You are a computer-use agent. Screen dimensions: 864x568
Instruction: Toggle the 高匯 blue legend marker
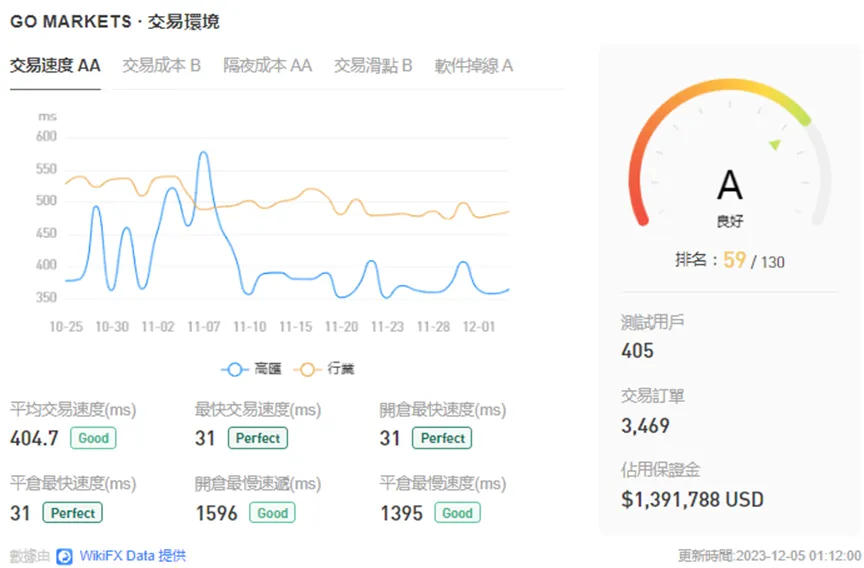click(235, 369)
